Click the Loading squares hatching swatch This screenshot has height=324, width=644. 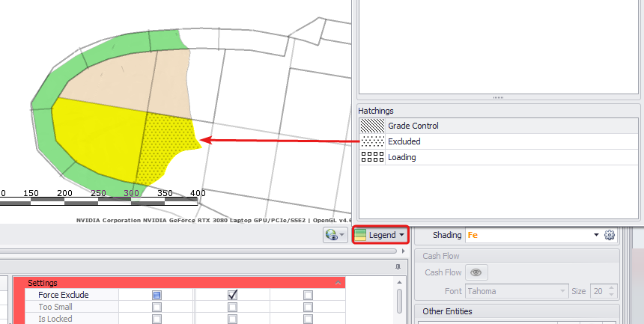tap(372, 157)
